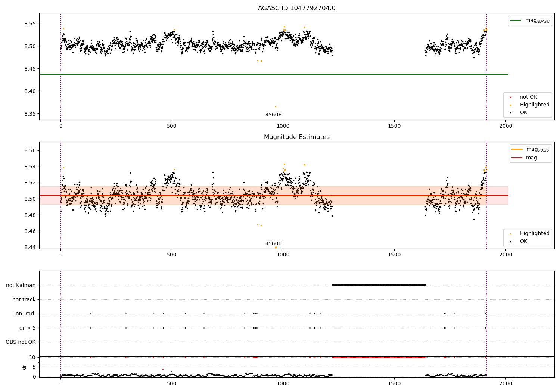The width and height of the screenshot is (560, 392).
Task: Click the 'not track' axis label
Action: [x=24, y=300]
